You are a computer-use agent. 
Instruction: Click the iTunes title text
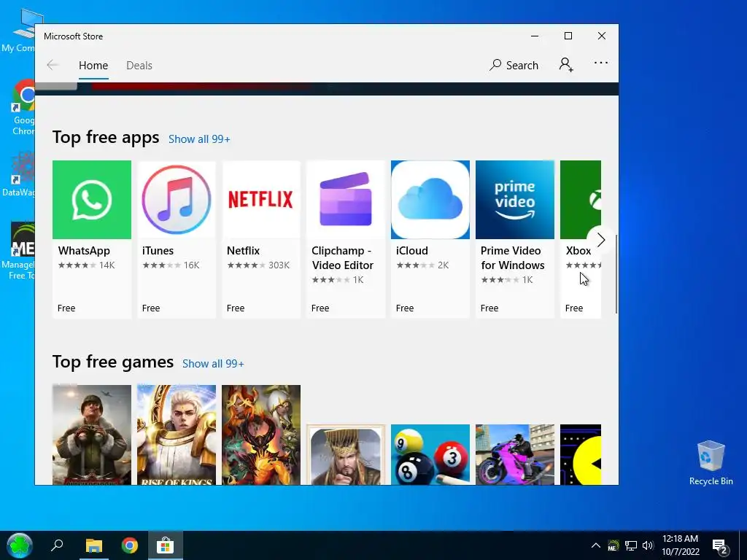(158, 251)
